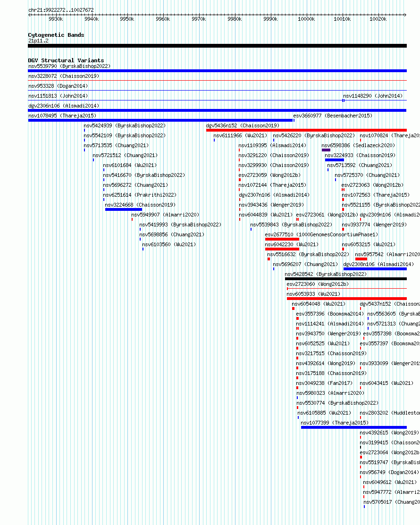Open the nsv6053215 (Wu2021) label
The image size is (420, 525).
pos(369,245)
